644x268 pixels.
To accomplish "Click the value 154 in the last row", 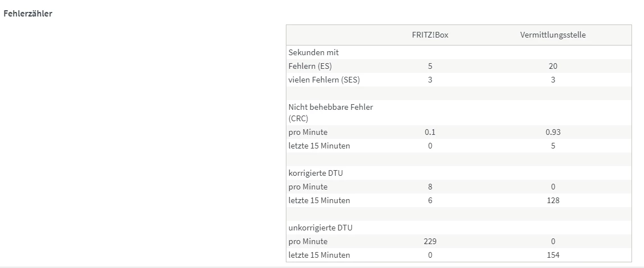I will click(553, 255).
